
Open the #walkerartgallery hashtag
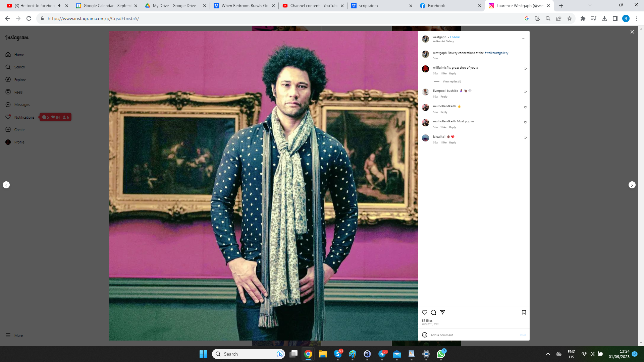(x=496, y=53)
